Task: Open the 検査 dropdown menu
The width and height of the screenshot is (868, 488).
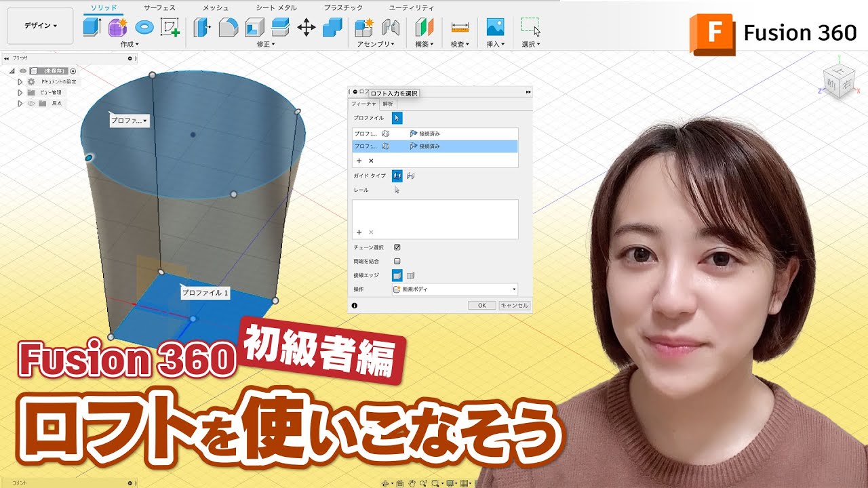Action: [x=460, y=44]
